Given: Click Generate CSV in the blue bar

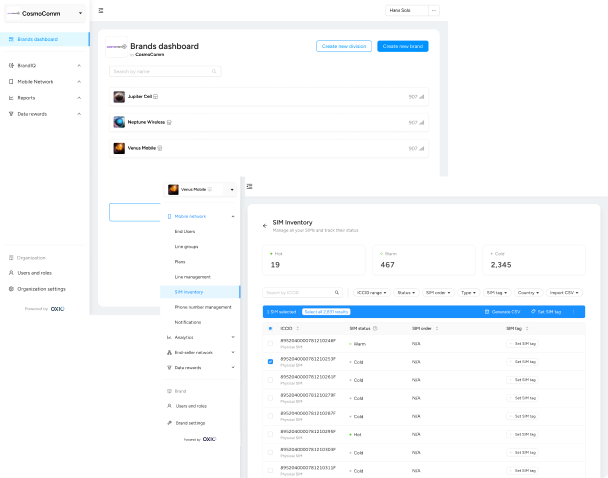Looking at the screenshot, I should click(x=503, y=312).
